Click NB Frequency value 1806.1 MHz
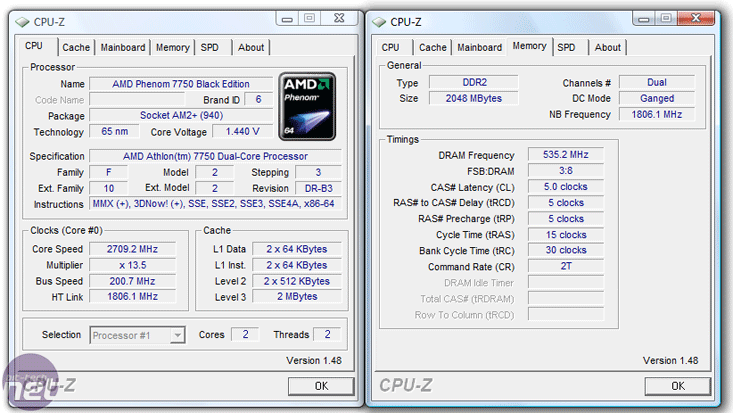Viewport: 733px width, 413px height. pos(657,114)
